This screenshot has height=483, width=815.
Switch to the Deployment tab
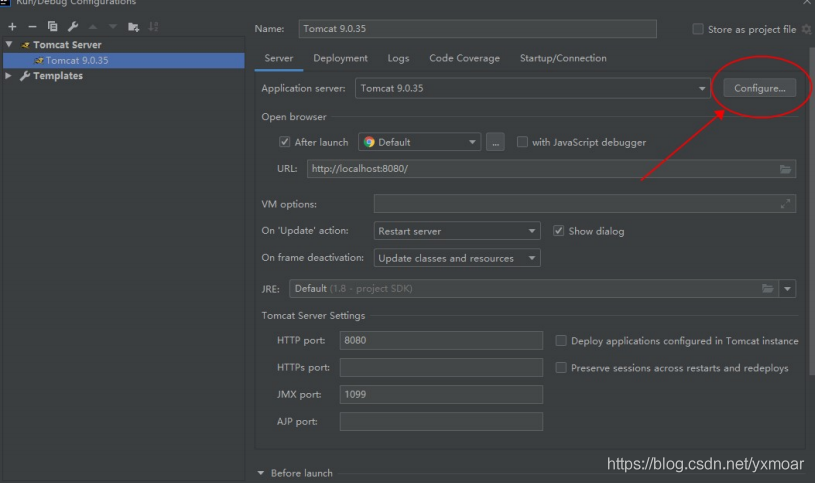point(340,58)
